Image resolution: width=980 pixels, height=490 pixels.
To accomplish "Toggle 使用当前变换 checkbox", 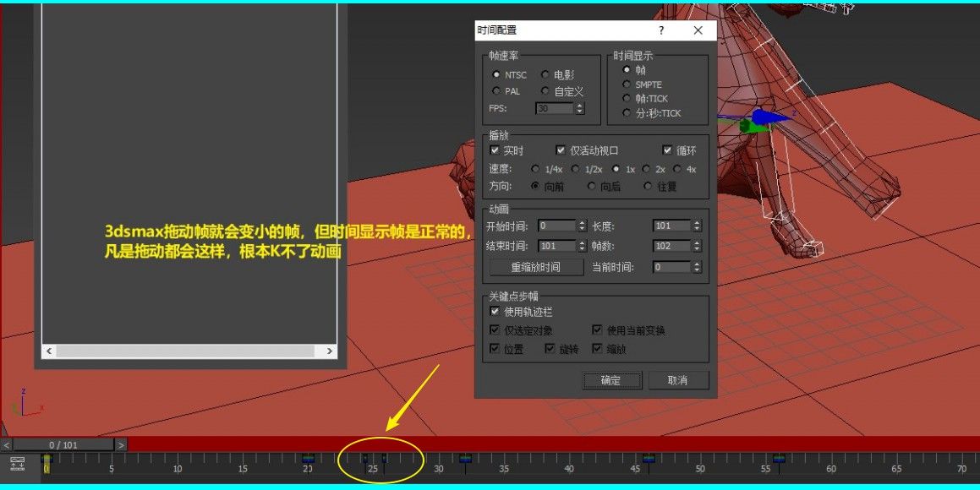I will pyautogui.click(x=597, y=329).
